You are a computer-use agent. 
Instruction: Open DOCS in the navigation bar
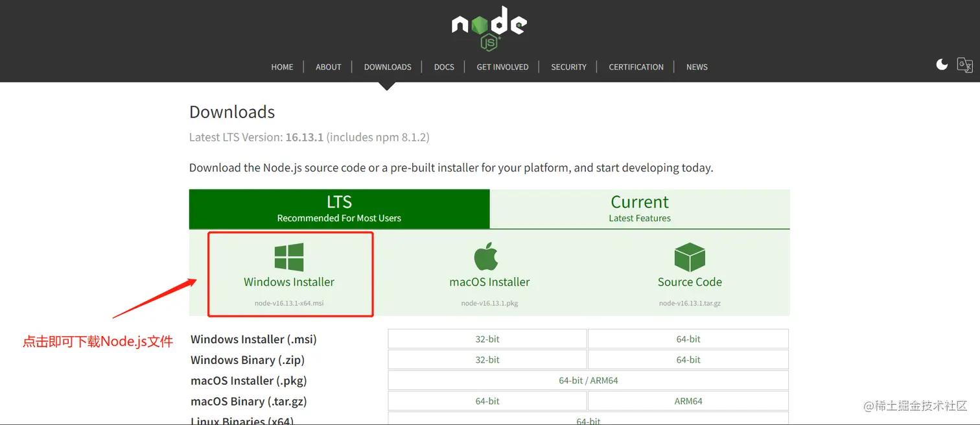point(444,67)
